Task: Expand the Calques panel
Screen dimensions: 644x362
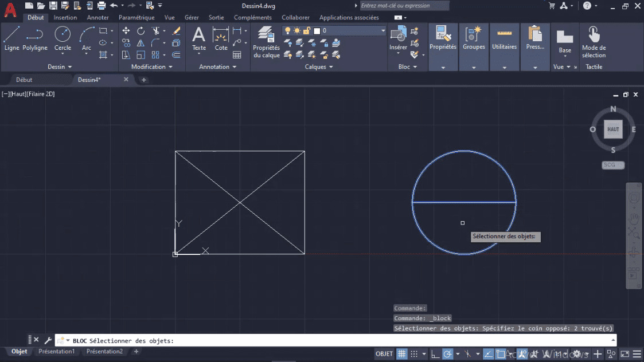Action: (319, 66)
